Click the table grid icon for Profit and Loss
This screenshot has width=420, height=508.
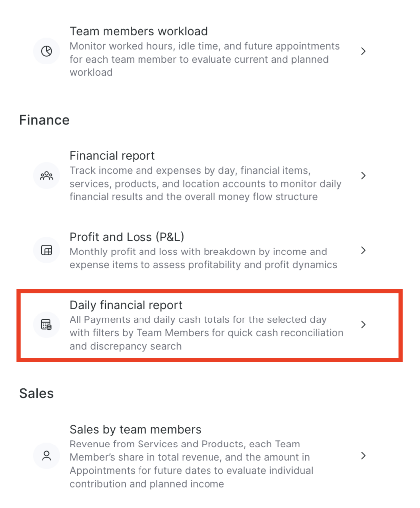pos(46,250)
